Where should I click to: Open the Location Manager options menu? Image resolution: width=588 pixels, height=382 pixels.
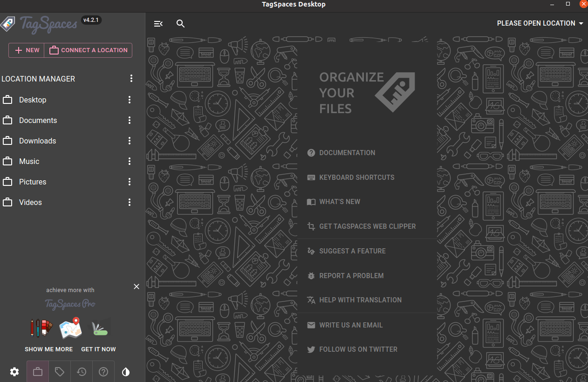click(x=131, y=78)
